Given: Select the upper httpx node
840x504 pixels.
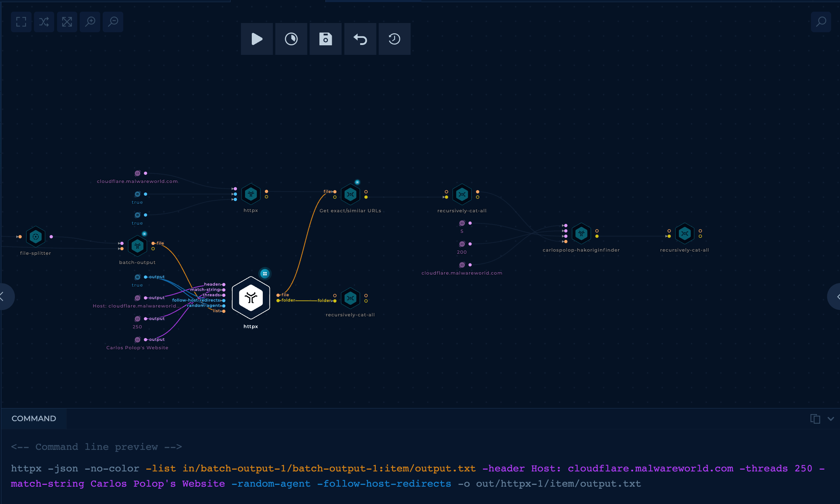Looking at the screenshot, I should [251, 194].
